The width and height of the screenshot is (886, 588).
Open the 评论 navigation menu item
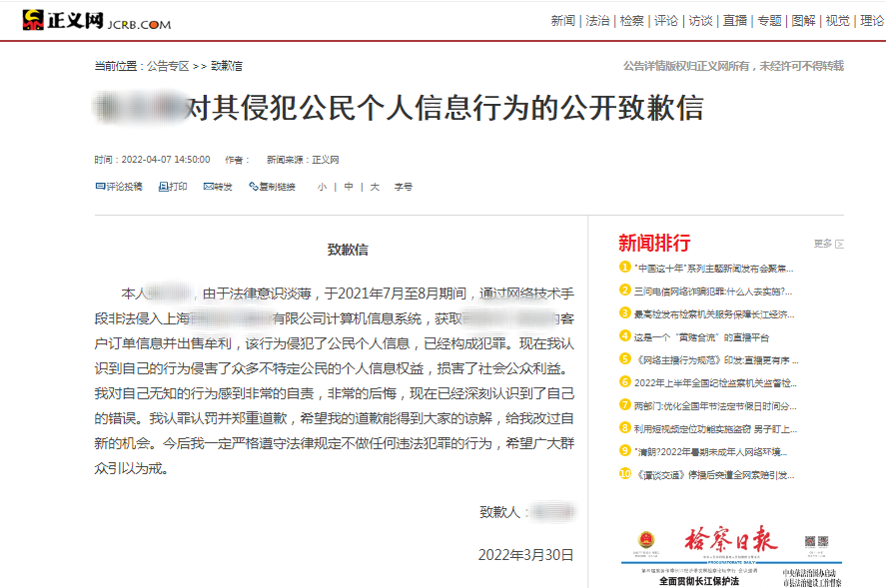(666, 21)
